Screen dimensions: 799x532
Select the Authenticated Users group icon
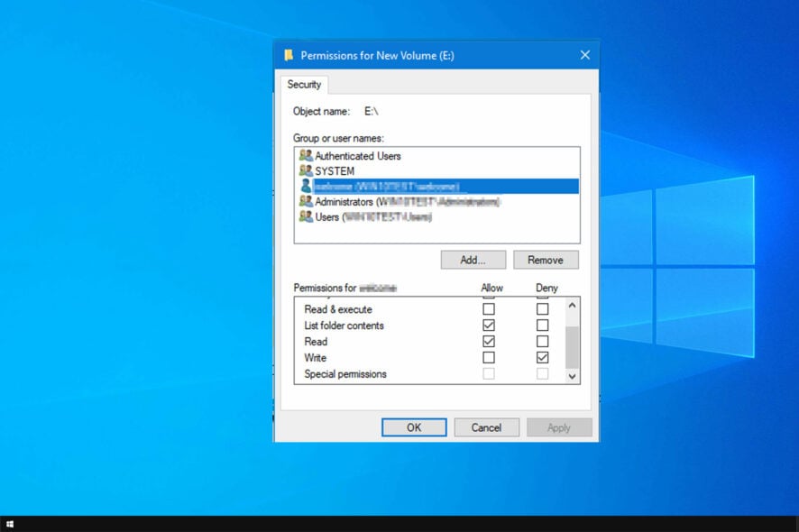coord(305,155)
